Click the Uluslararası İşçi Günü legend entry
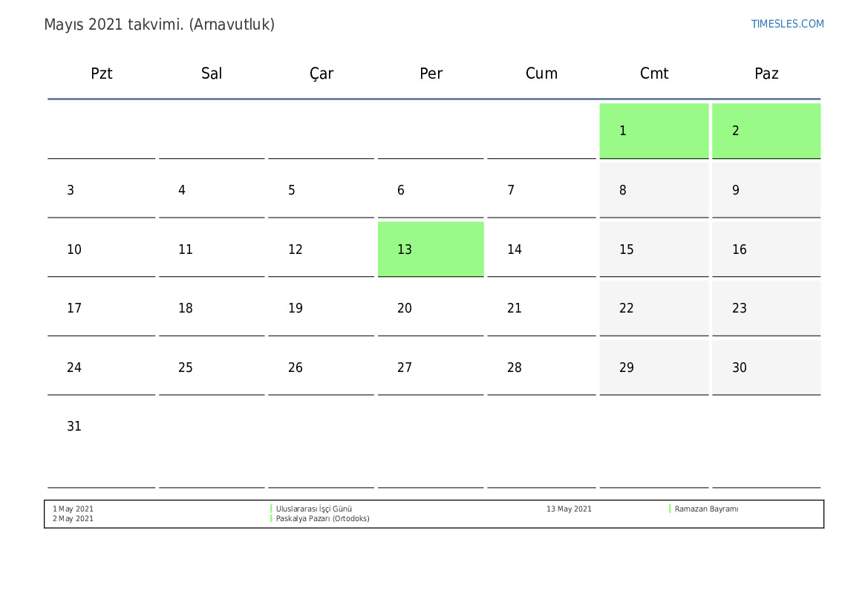 point(313,509)
